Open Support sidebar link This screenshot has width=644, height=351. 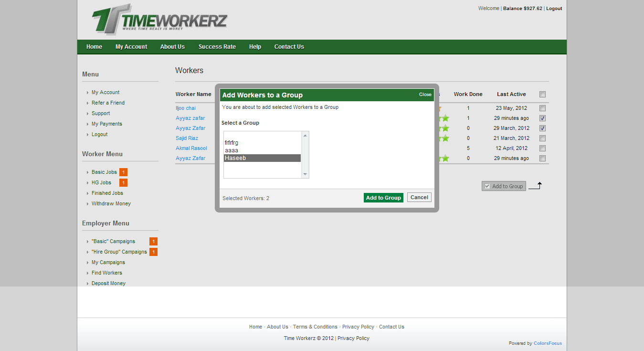tap(101, 114)
